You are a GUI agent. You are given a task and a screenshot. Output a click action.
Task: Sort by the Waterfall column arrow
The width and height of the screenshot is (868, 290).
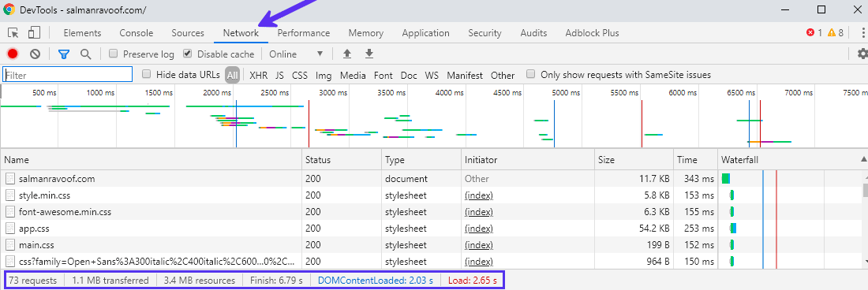864,159
